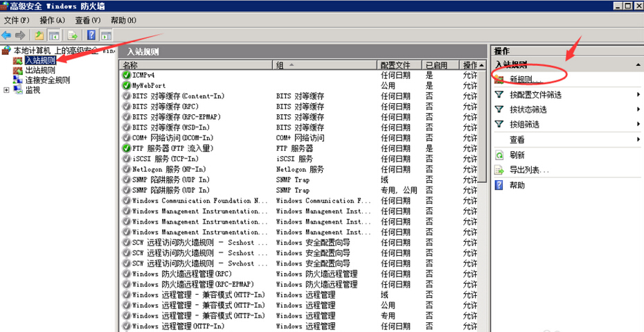This screenshot has height=332, width=644.
Task: Expand the 监视 tree node
Action: point(7,90)
